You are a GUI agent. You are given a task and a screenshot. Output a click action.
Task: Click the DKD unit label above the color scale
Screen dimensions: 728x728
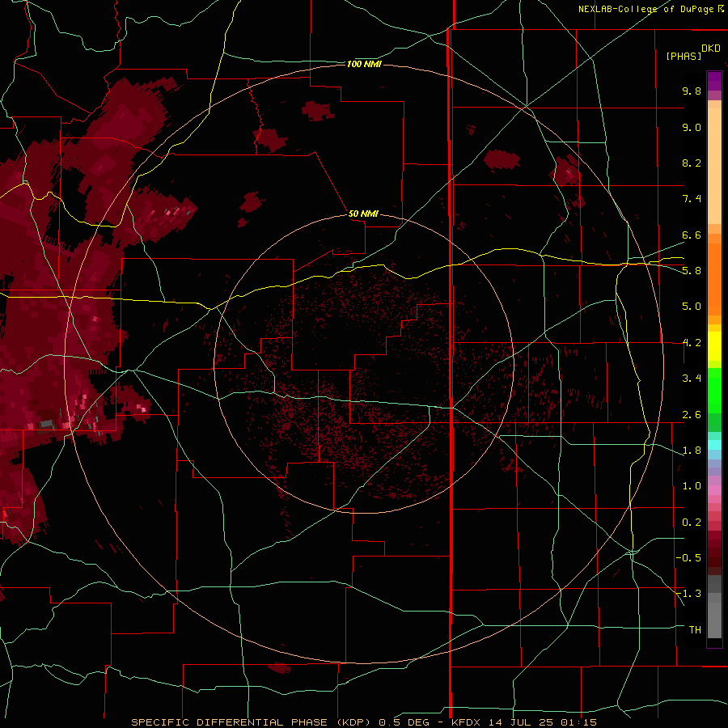click(711, 49)
